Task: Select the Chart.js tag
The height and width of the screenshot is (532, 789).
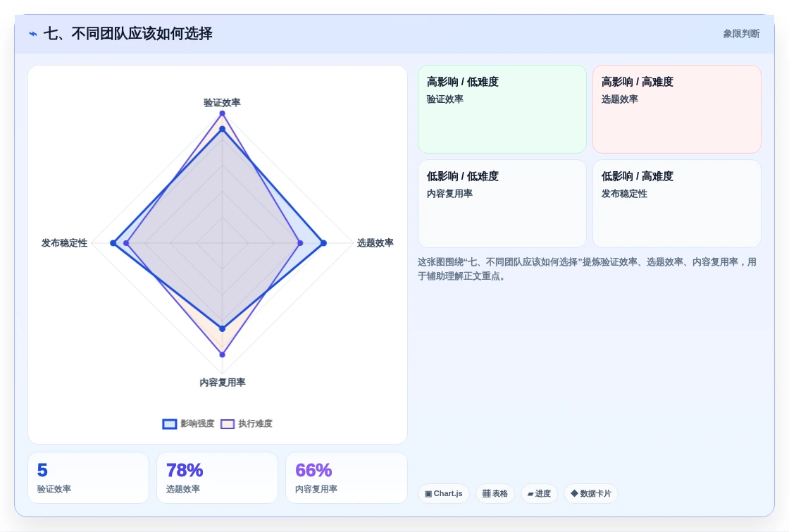Action: 444,494
